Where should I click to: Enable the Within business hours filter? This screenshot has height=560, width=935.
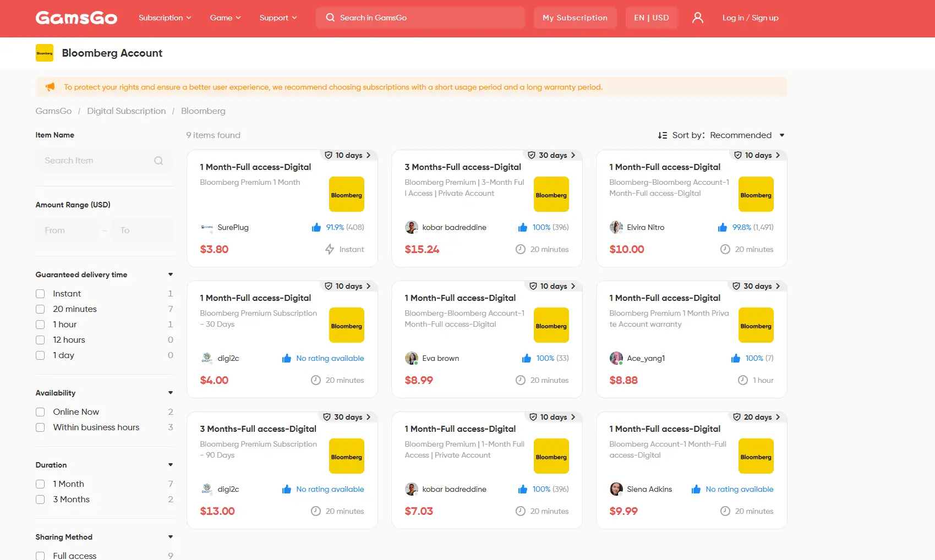(40, 427)
